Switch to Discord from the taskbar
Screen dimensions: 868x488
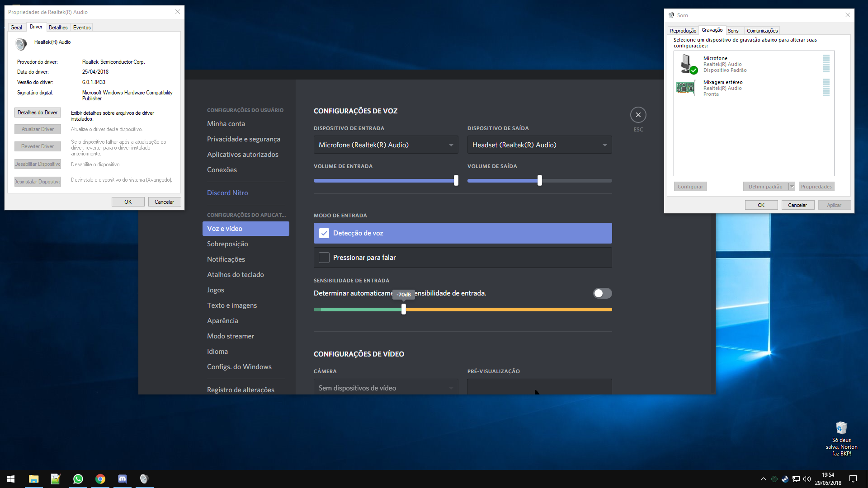123,479
